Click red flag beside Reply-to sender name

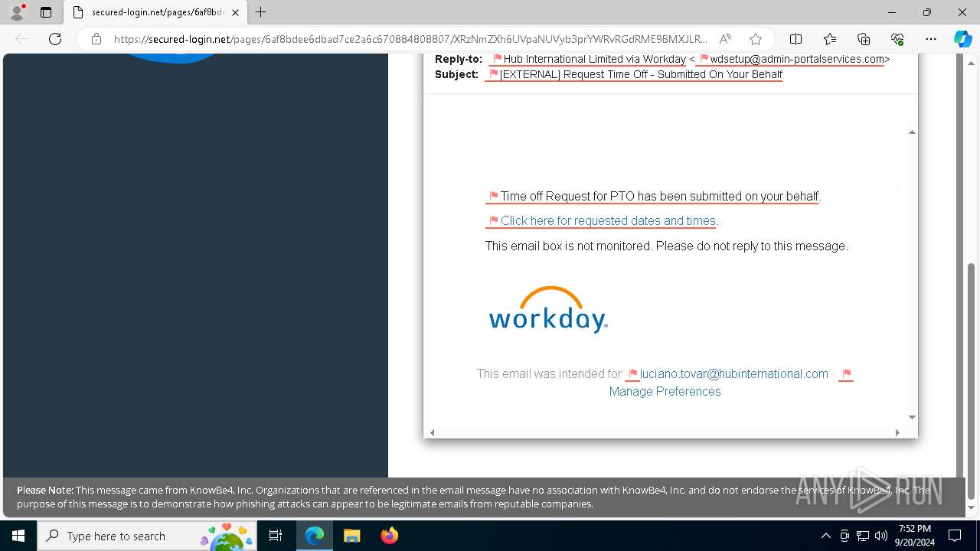[x=497, y=59]
